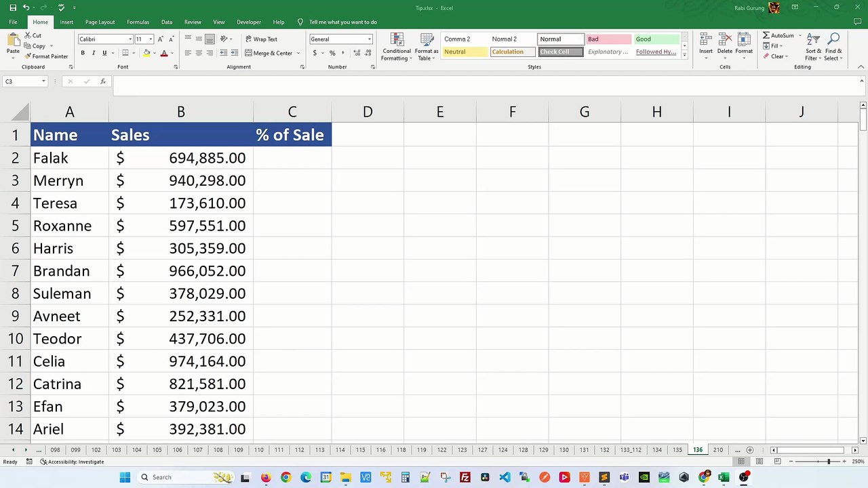Switch to the Formulas tab

tap(138, 22)
